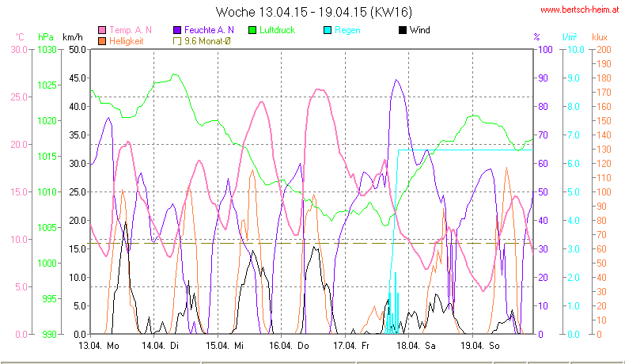Image resolution: width=625 pixels, height=364 pixels.
Task: Click the empty 9.6 Monat-Ø legend box
Action: (178, 41)
